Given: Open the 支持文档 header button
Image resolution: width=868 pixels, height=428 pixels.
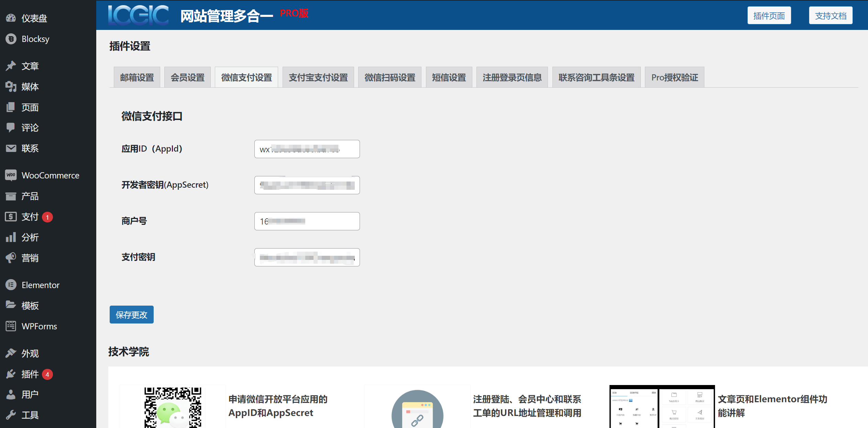Looking at the screenshot, I should [x=831, y=15].
